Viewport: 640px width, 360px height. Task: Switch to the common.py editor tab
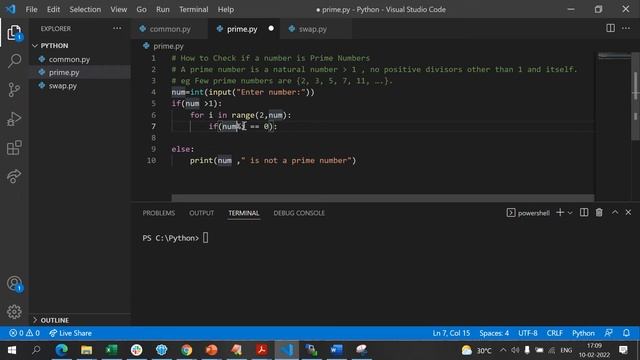[169, 29]
